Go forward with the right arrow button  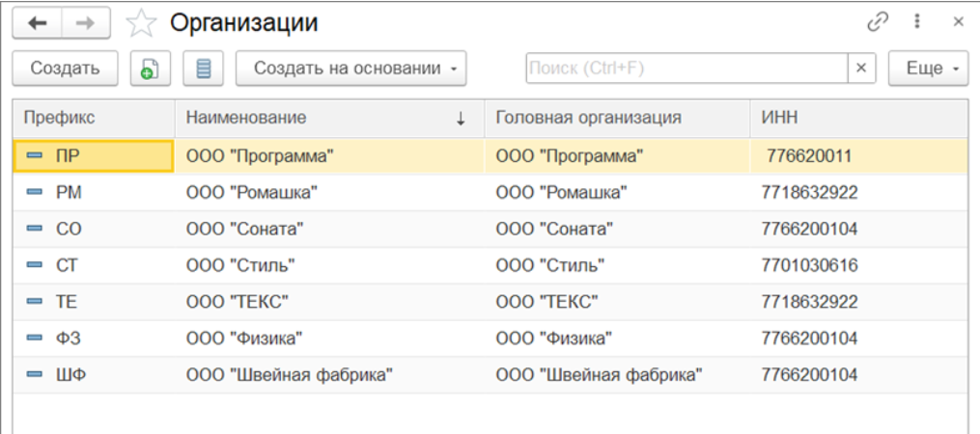(86, 23)
